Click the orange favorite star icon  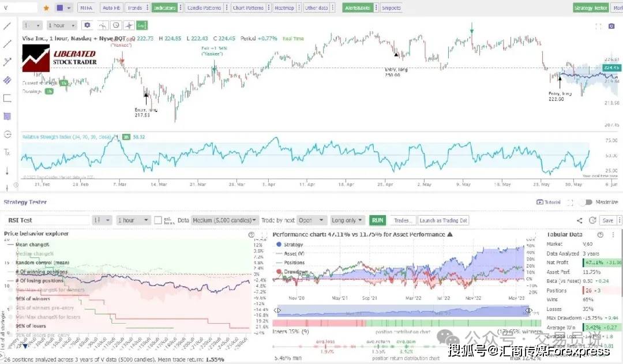pyautogui.click(x=46, y=8)
